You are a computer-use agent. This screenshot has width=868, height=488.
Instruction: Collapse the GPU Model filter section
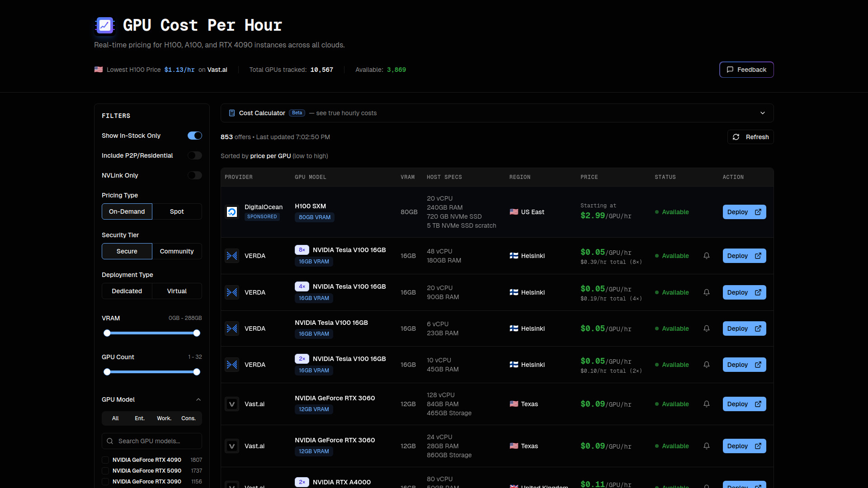tap(198, 399)
